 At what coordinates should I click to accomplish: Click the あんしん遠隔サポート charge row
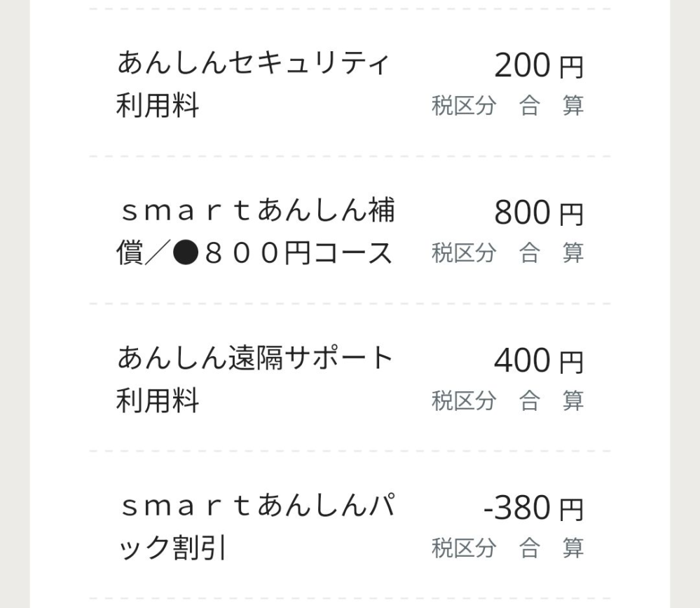coord(350,379)
